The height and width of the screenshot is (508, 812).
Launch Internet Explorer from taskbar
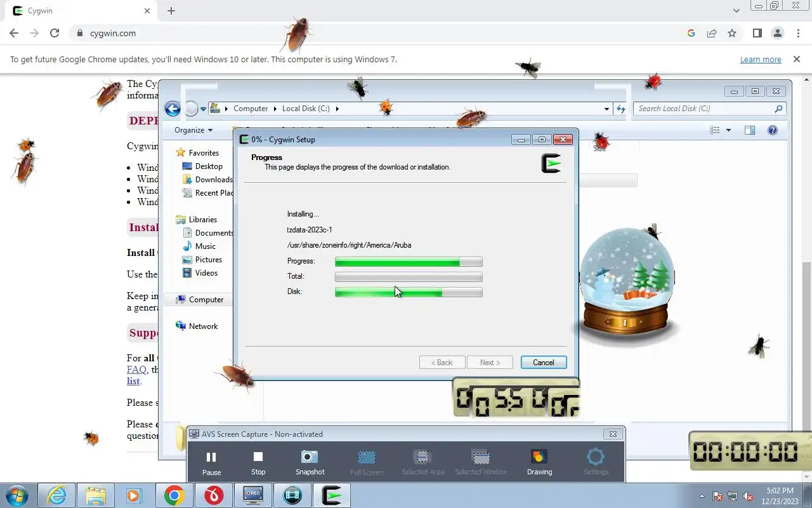pos(56,495)
